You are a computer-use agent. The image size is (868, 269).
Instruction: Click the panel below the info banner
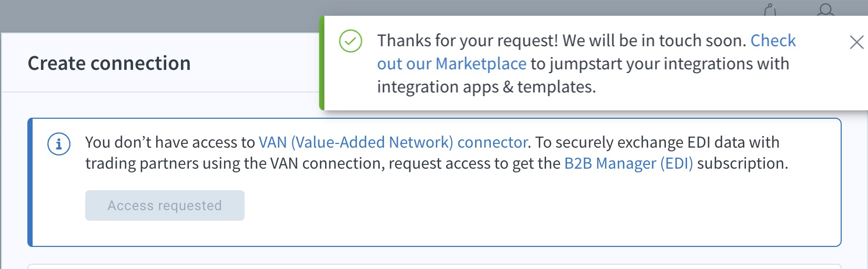click(x=434, y=266)
